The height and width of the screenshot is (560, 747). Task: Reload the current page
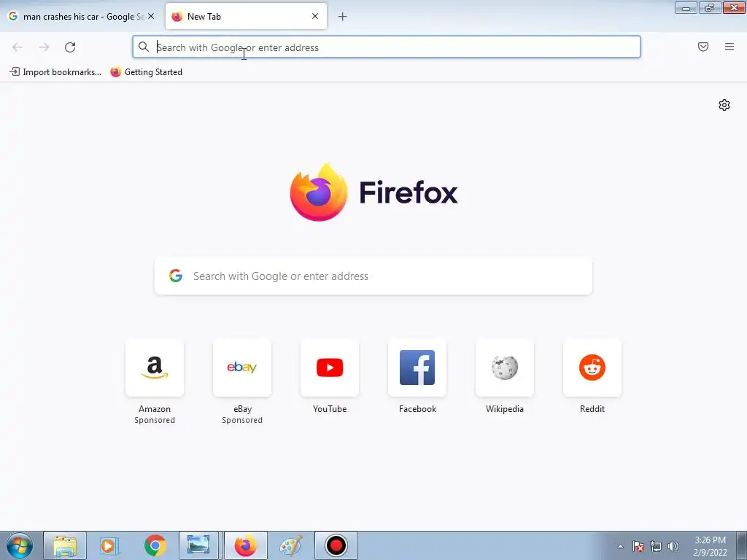tap(70, 47)
